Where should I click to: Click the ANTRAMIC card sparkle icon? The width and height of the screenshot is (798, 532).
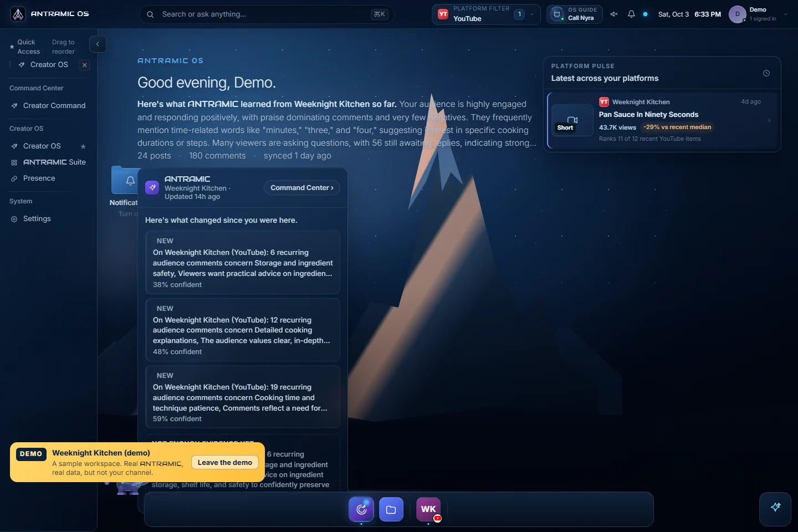coord(152,187)
